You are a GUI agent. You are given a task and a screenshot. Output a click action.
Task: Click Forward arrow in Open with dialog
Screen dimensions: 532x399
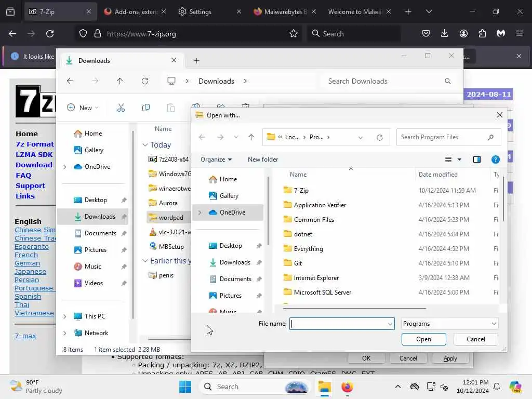coord(220,137)
